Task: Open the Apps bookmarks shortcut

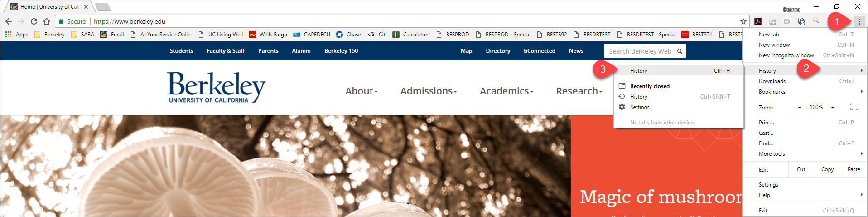Action: (17, 35)
